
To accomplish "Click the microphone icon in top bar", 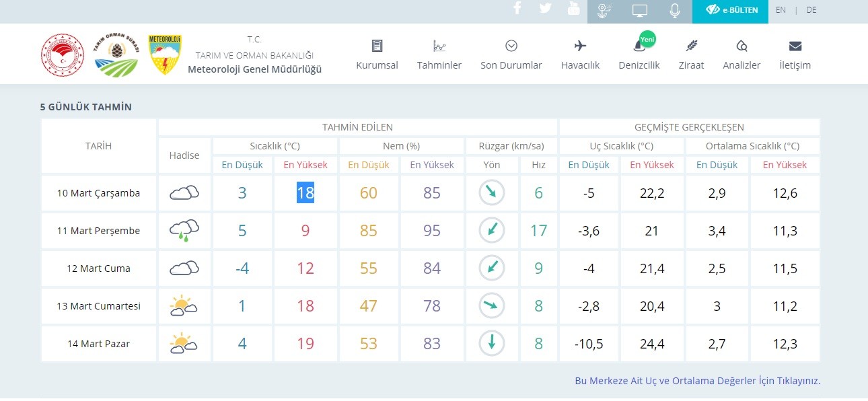I will [674, 10].
